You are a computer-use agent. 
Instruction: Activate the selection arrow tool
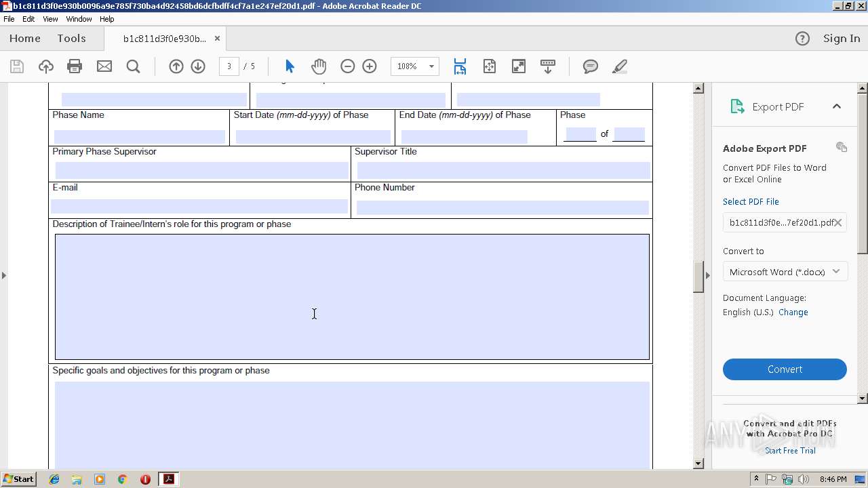click(290, 66)
